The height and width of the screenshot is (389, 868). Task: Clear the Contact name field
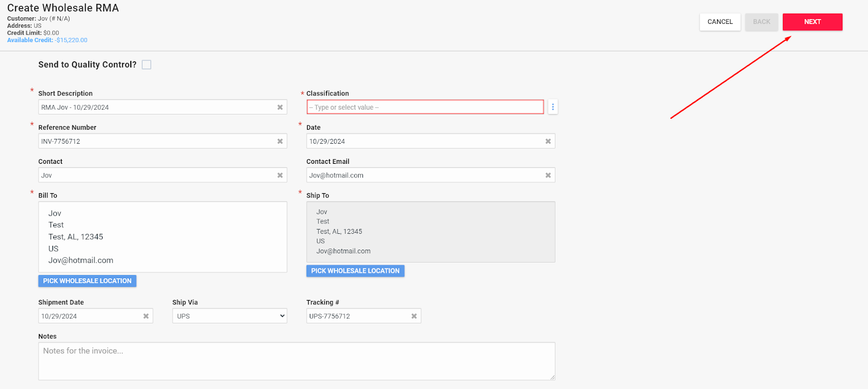point(280,175)
